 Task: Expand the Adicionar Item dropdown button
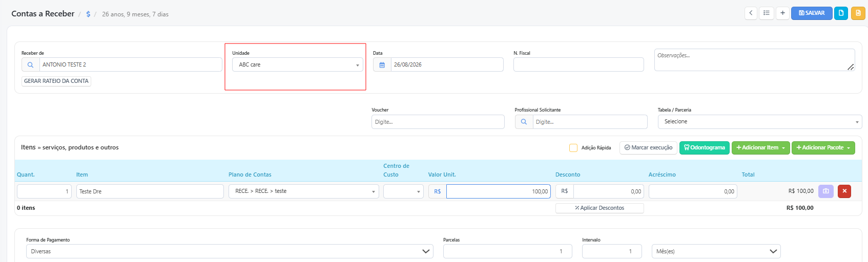tap(761, 147)
